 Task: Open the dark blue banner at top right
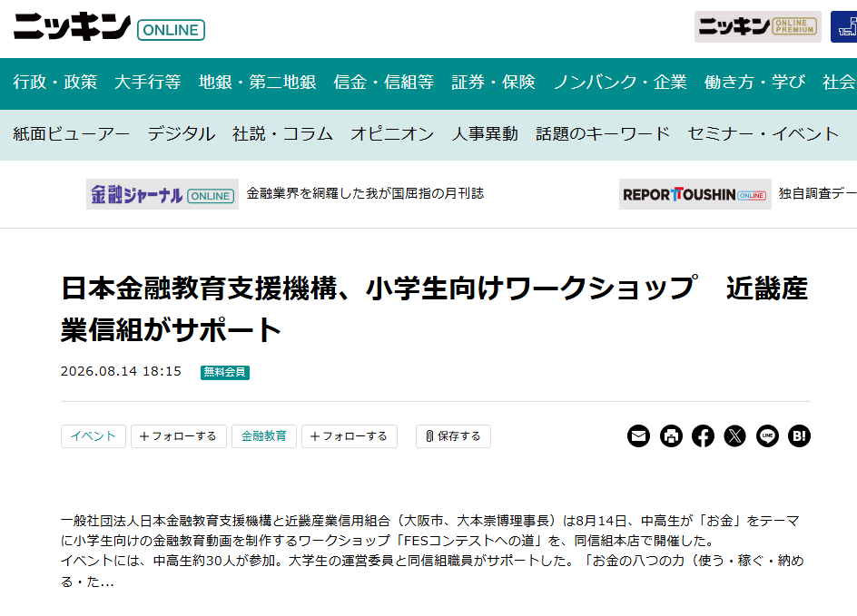(844, 26)
